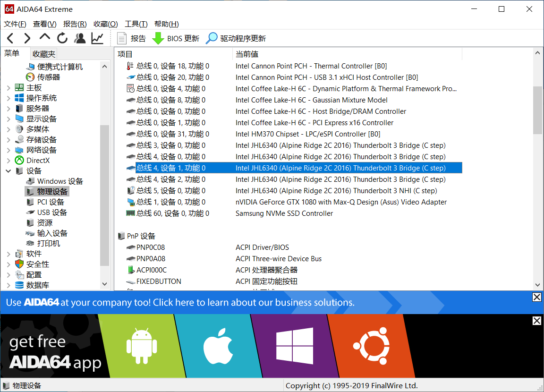Expand the 网络设备 tree node
Viewport: 544px width, 392px height.
click(8, 150)
